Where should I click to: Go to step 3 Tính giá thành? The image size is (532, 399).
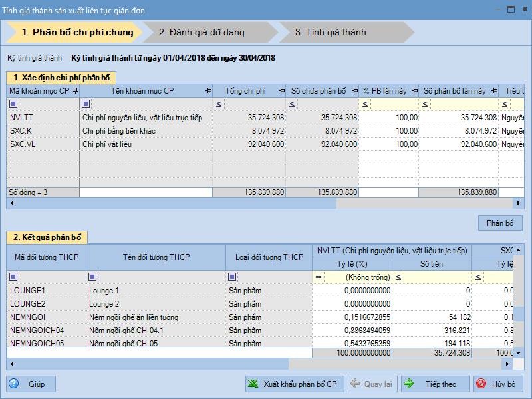point(346,32)
